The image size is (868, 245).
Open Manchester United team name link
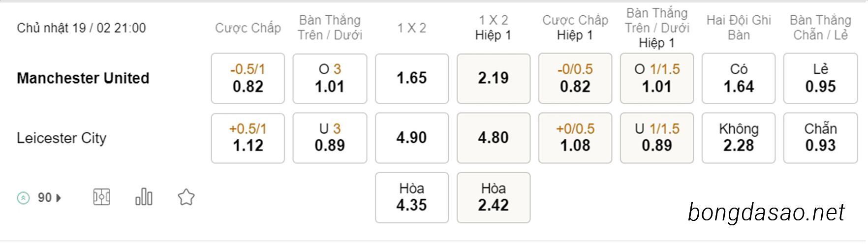coord(83,78)
